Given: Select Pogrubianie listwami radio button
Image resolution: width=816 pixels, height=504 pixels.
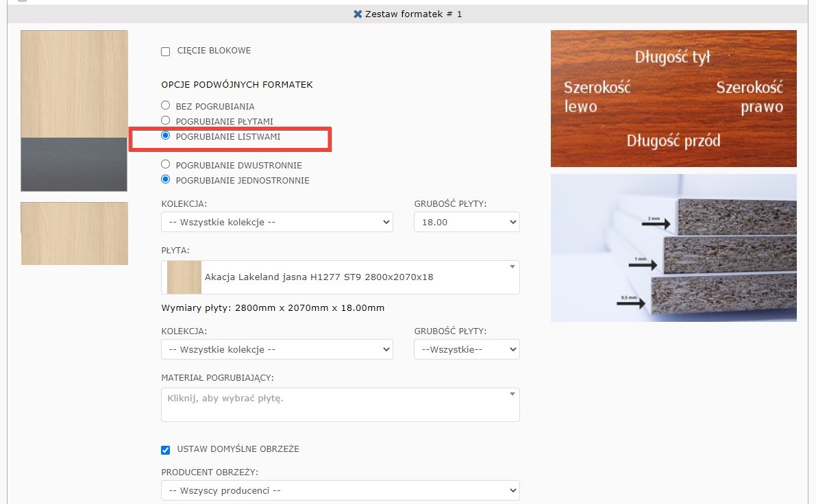Looking at the screenshot, I should 165,136.
